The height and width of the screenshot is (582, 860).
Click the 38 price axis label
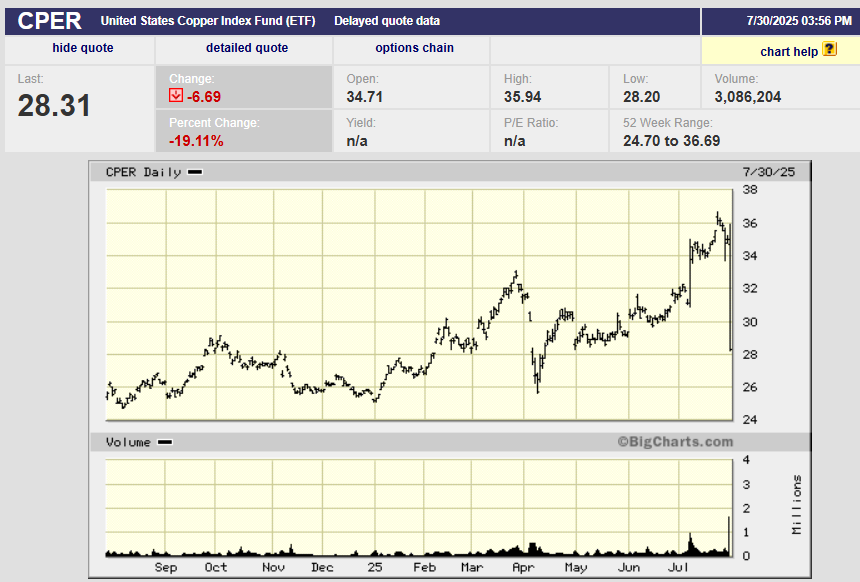pyautogui.click(x=750, y=190)
